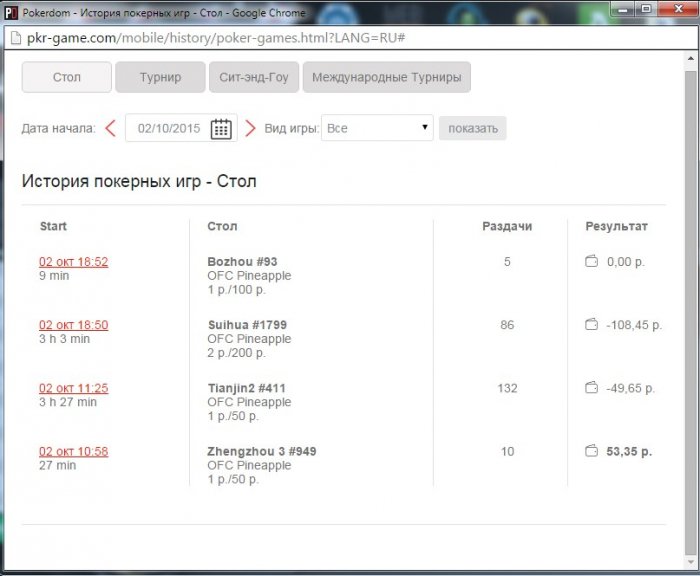Click wallet icon in Tianjin2 #411 row
Image resolution: width=700 pixels, height=576 pixels.
(592, 388)
